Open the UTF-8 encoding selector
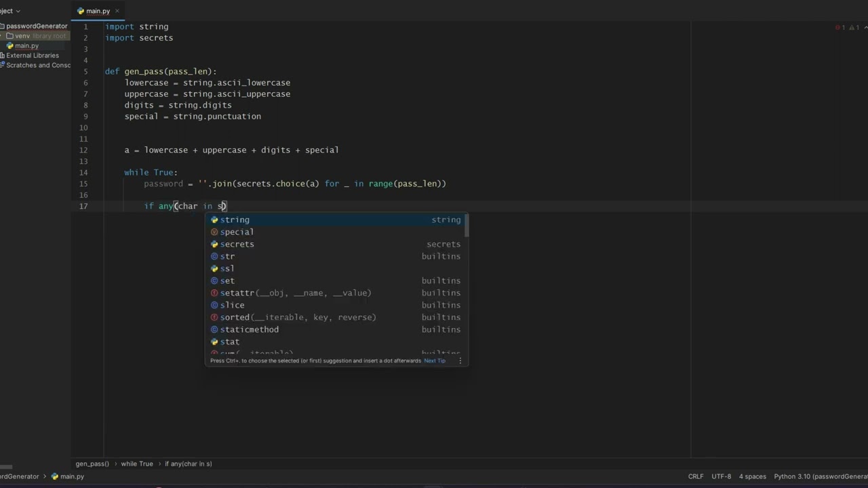The image size is (868, 488). click(x=721, y=476)
